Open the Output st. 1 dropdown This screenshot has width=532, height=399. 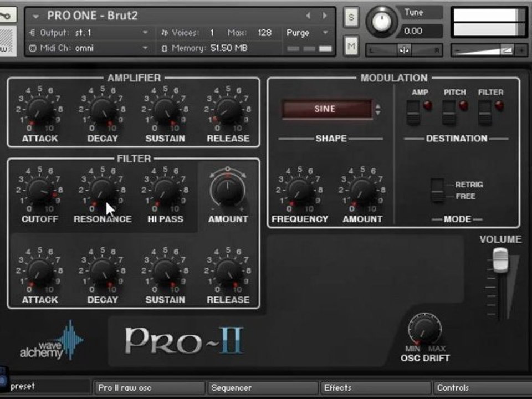click(x=89, y=33)
